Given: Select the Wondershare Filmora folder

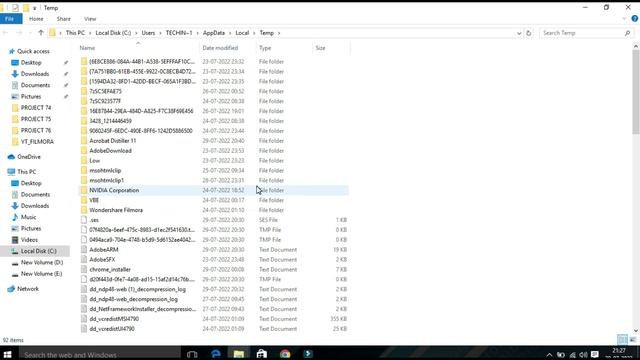Looking at the screenshot, I should (x=116, y=210).
